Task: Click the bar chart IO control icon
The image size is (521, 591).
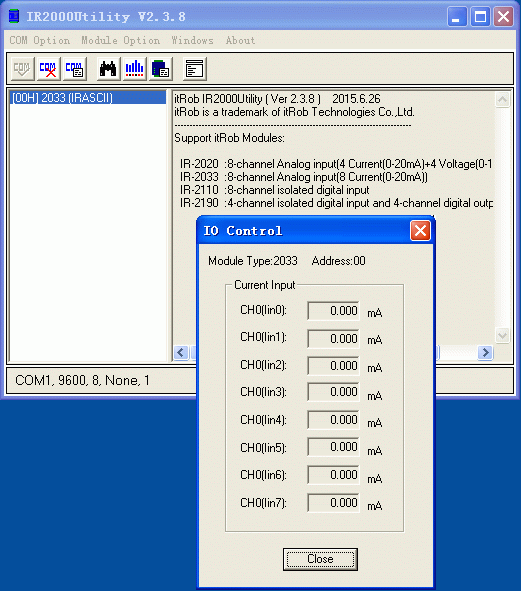Action: [135, 69]
